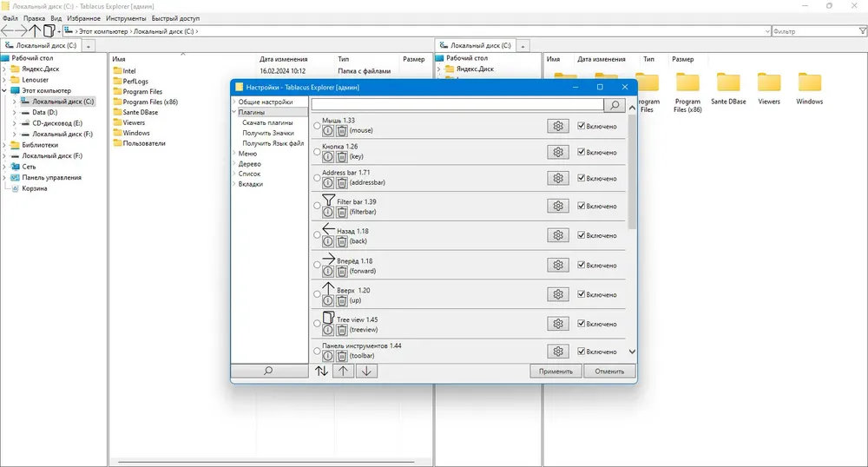Collapse the Плагины node in settings tree
This screenshot has width=868, height=467.
234,112
